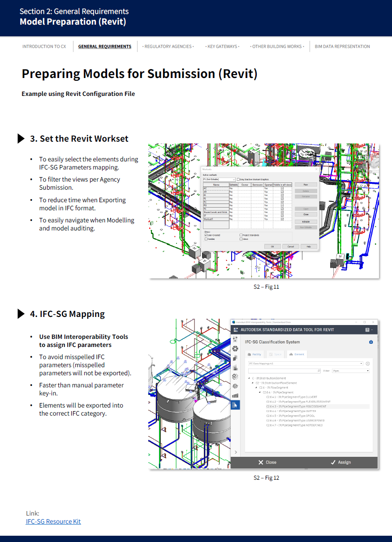The width and height of the screenshot is (392, 542).
Task: Collapse the C2 - IfcDistributionFlowElement node
Action: 252,383
